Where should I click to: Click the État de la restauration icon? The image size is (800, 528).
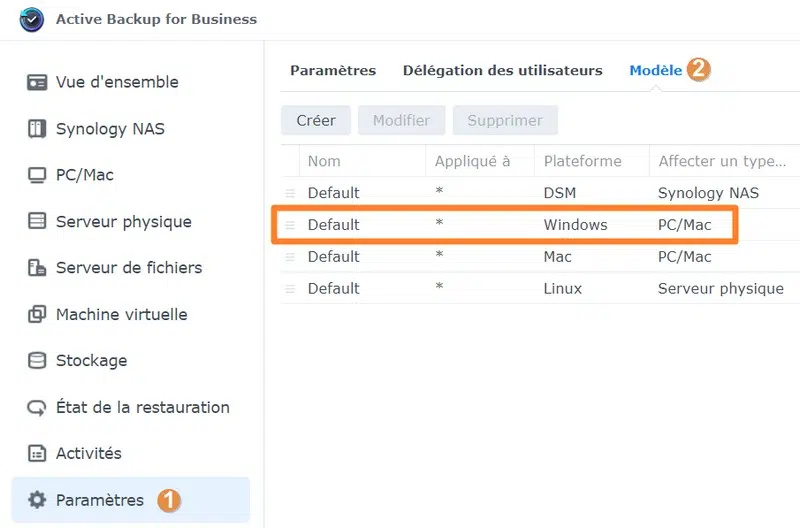pos(37,407)
